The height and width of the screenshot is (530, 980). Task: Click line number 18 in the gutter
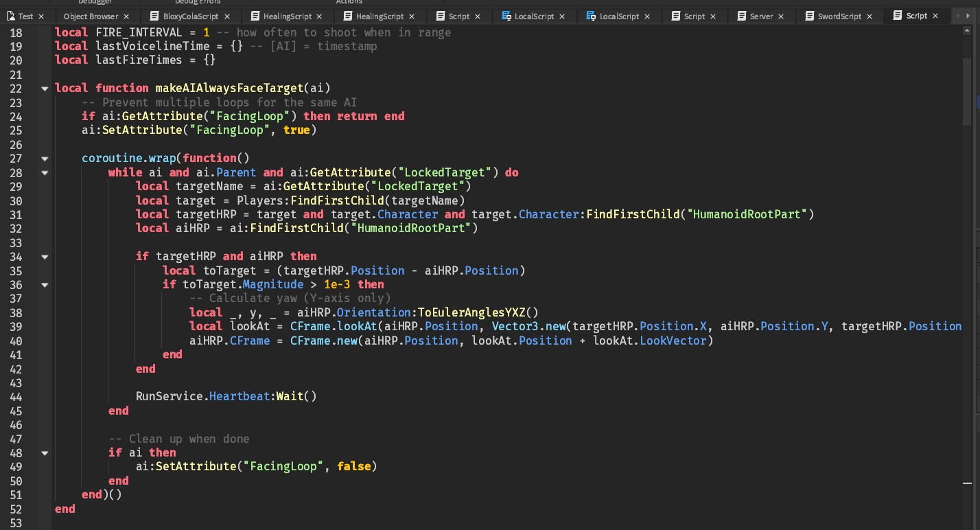16,32
